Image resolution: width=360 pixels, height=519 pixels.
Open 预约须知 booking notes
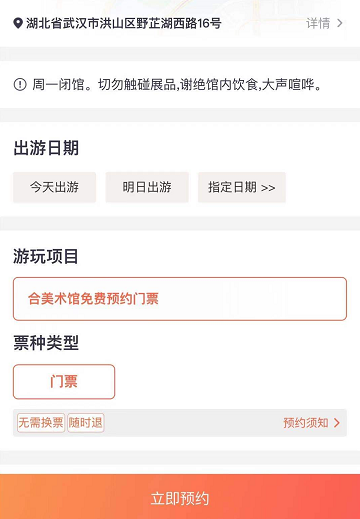(x=306, y=423)
